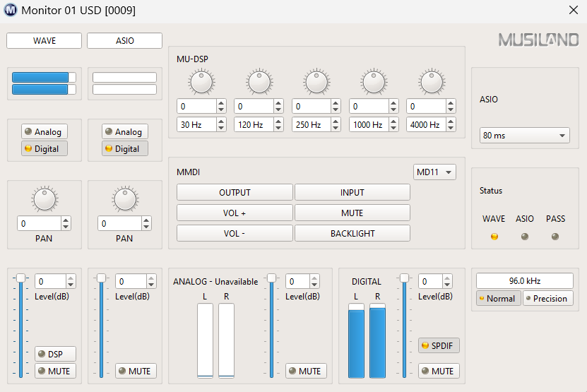Click the DIGITAL output level slider
The height and width of the screenshot is (392, 587).
(x=404, y=325)
